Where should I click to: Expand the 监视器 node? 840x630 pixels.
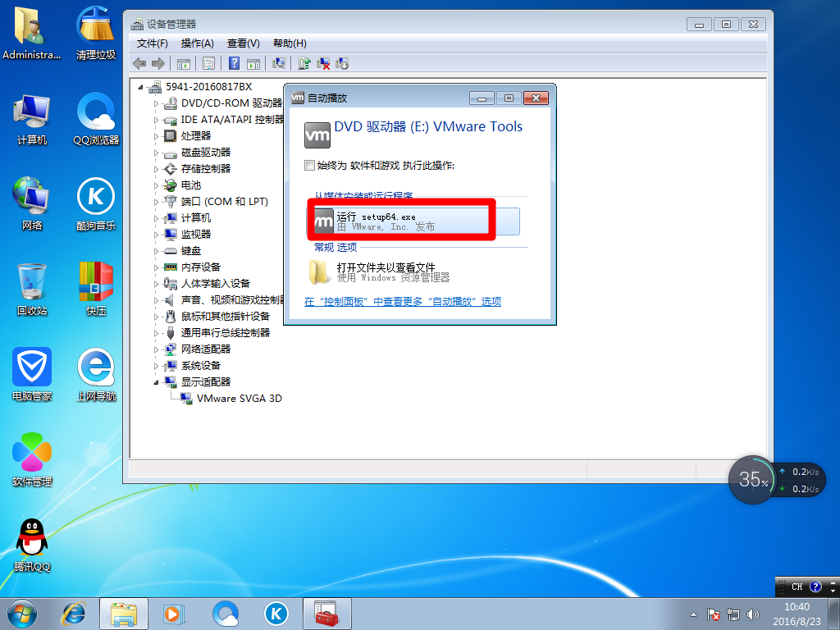pyautogui.click(x=157, y=235)
